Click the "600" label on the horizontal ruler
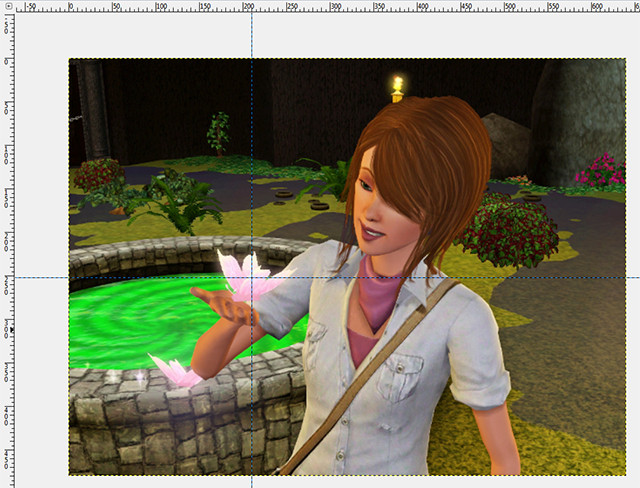 coord(597,7)
